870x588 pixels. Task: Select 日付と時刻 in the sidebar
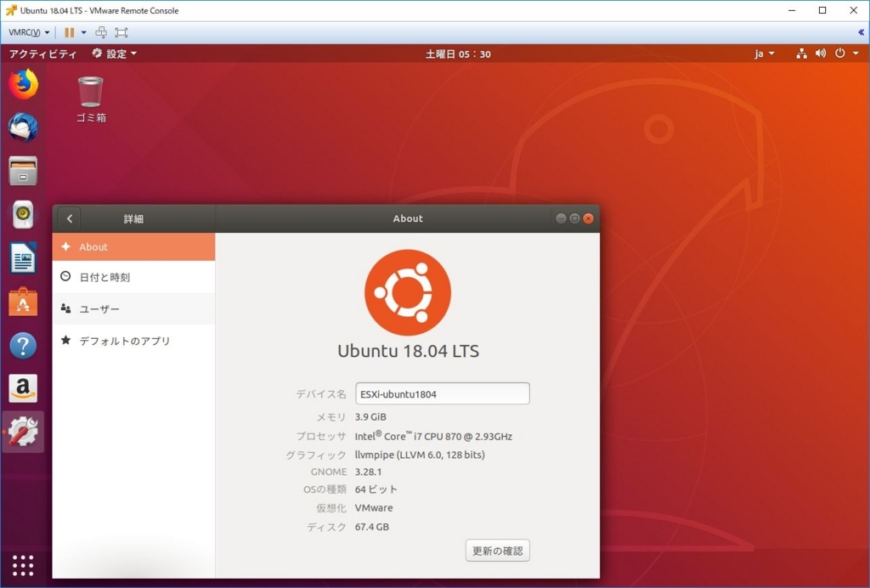(x=133, y=277)
